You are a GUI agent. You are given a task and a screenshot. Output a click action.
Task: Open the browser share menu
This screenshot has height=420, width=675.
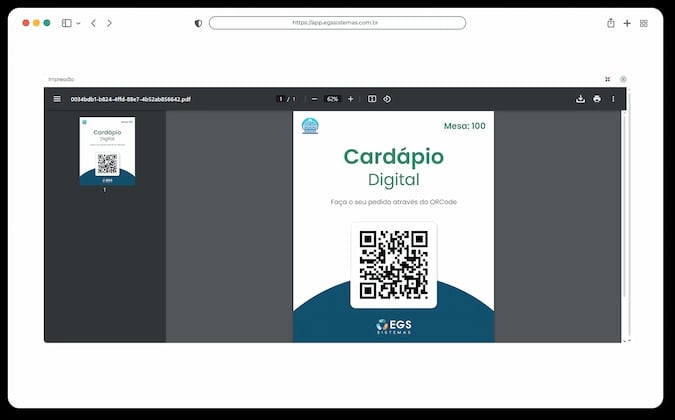(x=611, y=23)
